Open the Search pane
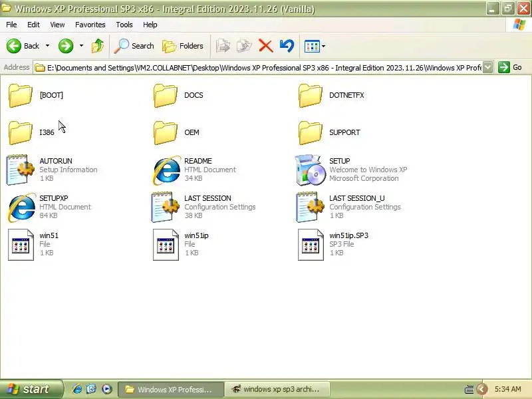The height and width of the screenshot is (399, 532). coord(134,46)
